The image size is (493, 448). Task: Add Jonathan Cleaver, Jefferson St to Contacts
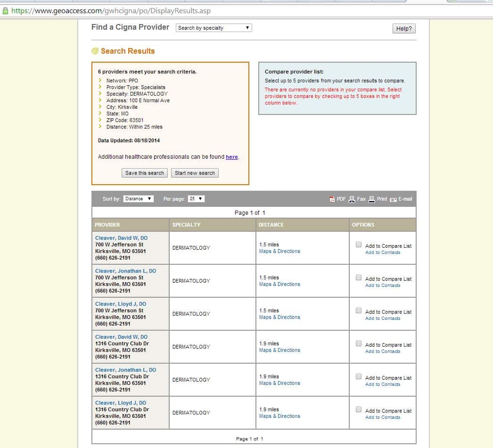383,285
